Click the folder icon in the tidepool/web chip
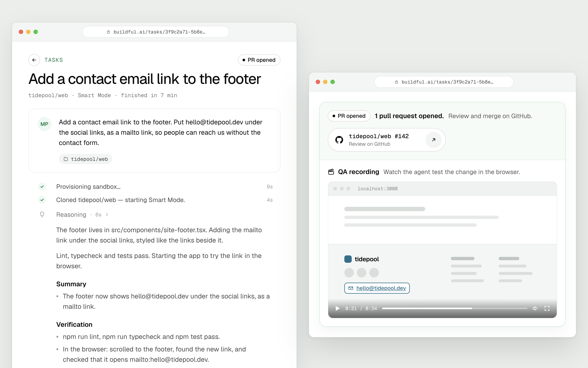The image size is (588, 368). click(x=66, y=159)
